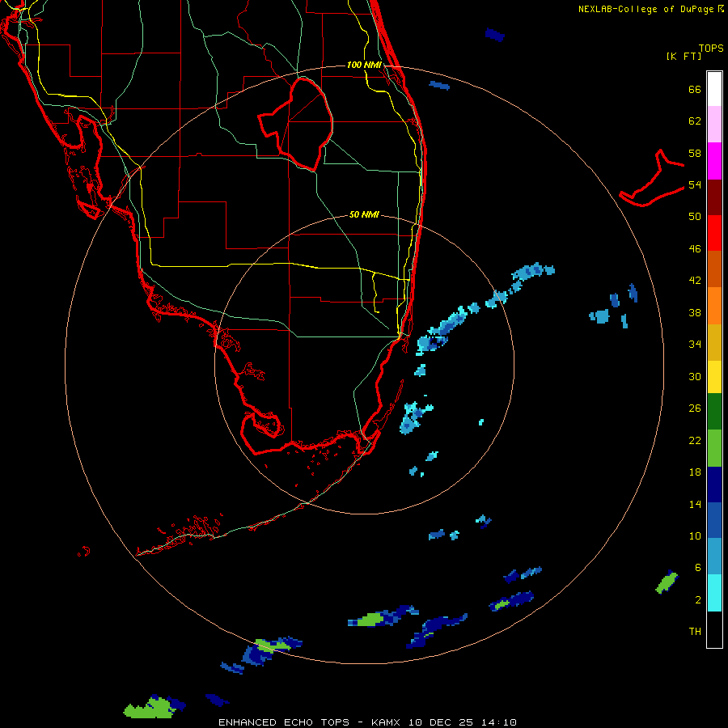This screenshot has height=728, width=728.
Task: Click the 22 value on the scale
Action: click(695, 440)
